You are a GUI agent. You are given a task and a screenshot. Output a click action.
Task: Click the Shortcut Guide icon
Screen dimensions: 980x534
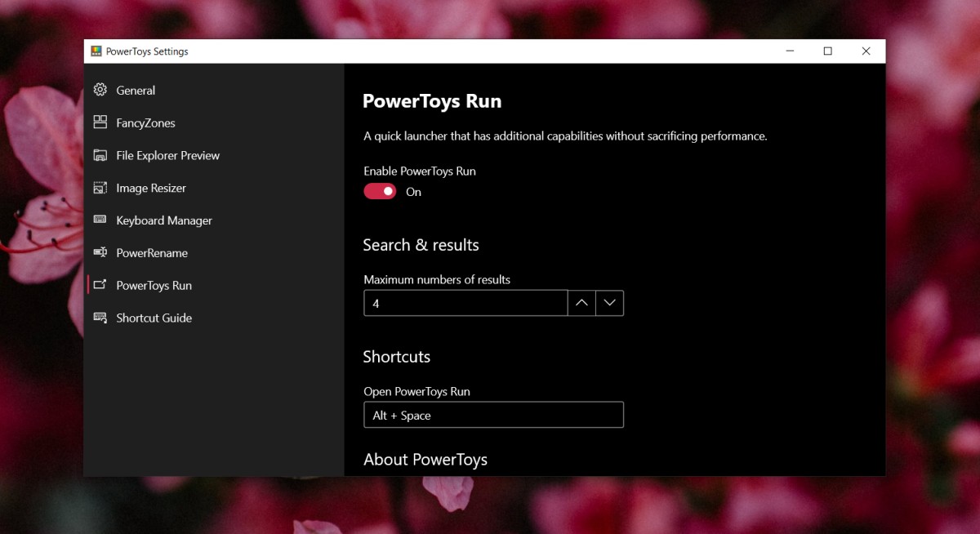coord(100,318)
